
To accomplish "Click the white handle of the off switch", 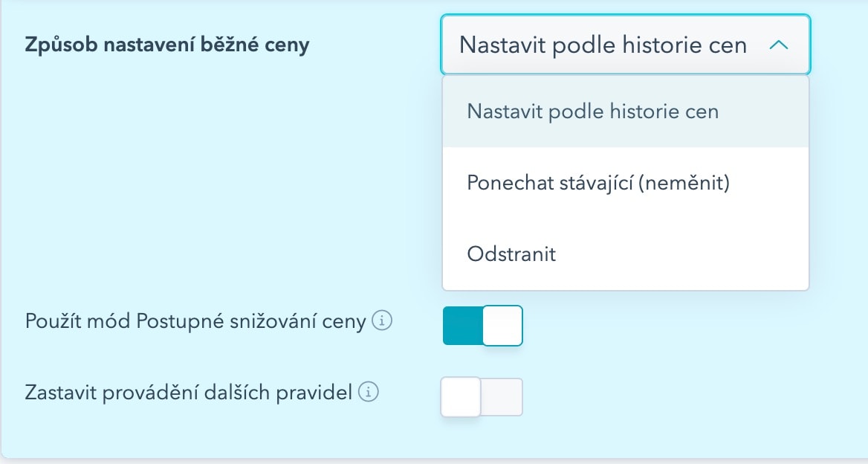I will coord(461,397).
